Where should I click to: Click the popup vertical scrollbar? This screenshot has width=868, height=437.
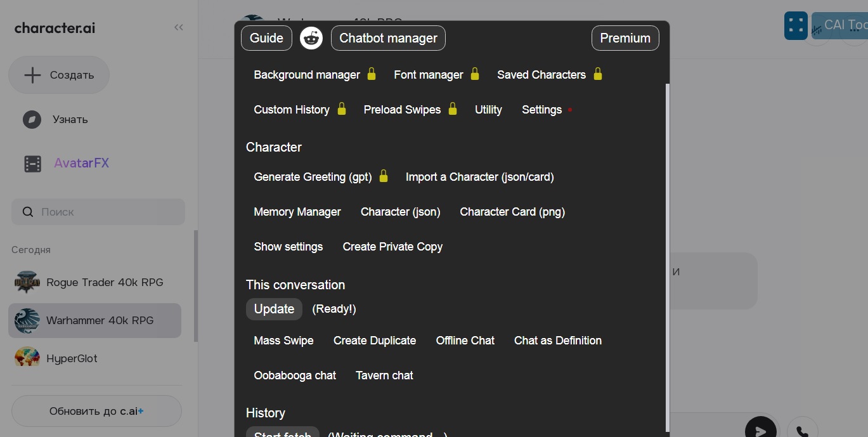[666, 254]
